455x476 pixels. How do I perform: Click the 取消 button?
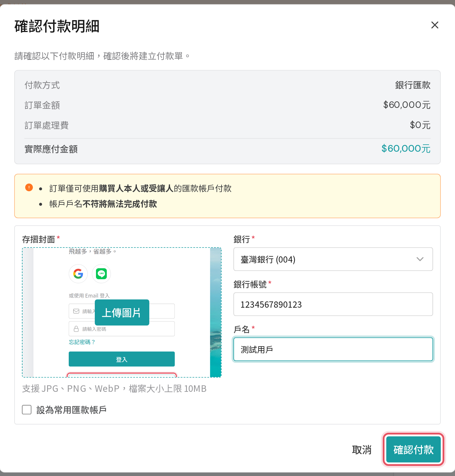click(x=361, y=450)
